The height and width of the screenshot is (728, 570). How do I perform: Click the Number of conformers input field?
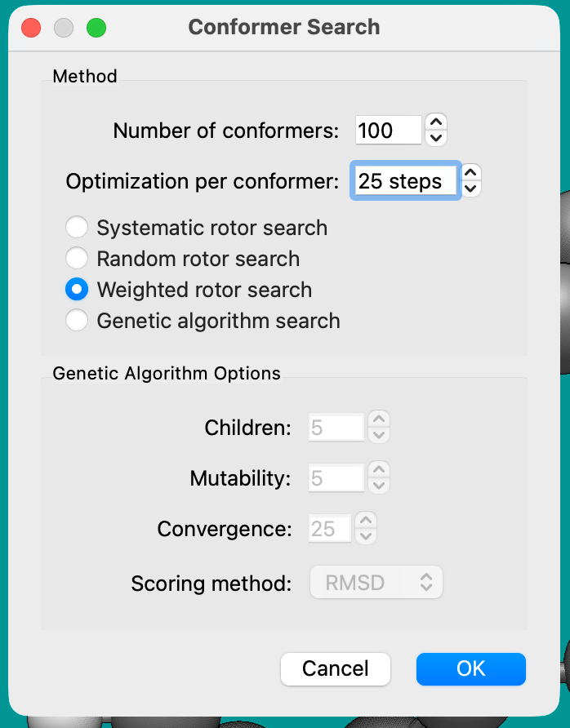point(388,131)
